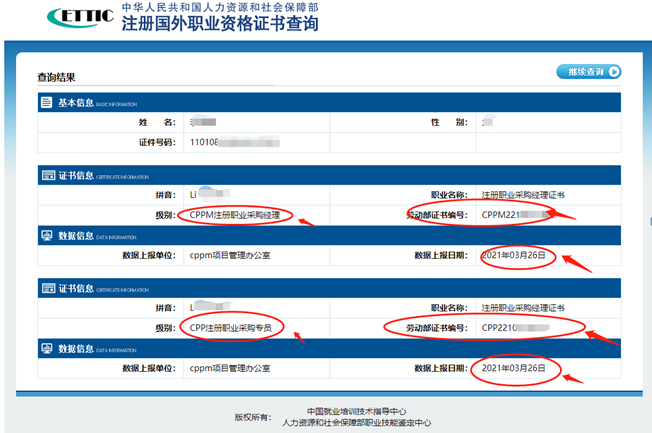Screen dimensions: 652x433
Task: Select second 注册职业采购经理证书 occupation name
Action: [x=523, y=308]
